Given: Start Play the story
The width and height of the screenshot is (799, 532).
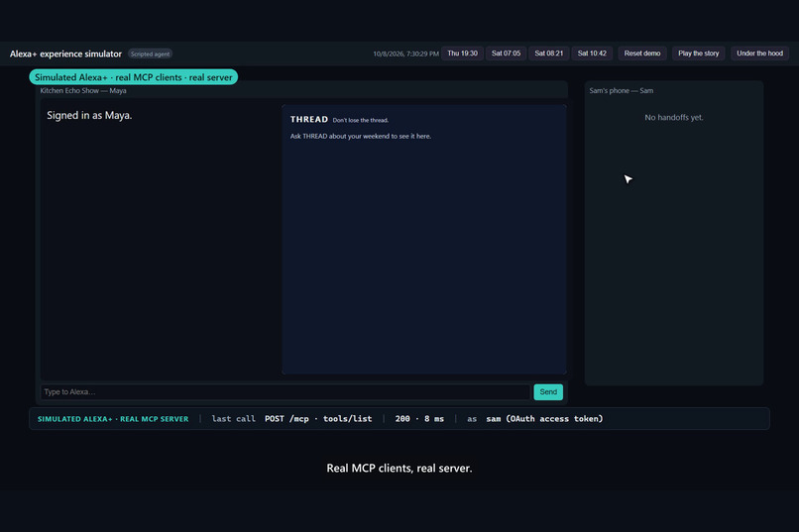Looking at the screenshot, I should (x=699, y=53).
